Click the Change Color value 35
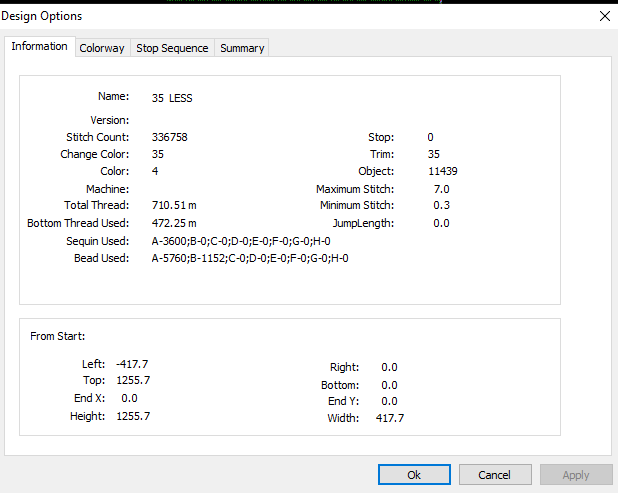This screenshot has height=493, width=618. pos(158,154)
